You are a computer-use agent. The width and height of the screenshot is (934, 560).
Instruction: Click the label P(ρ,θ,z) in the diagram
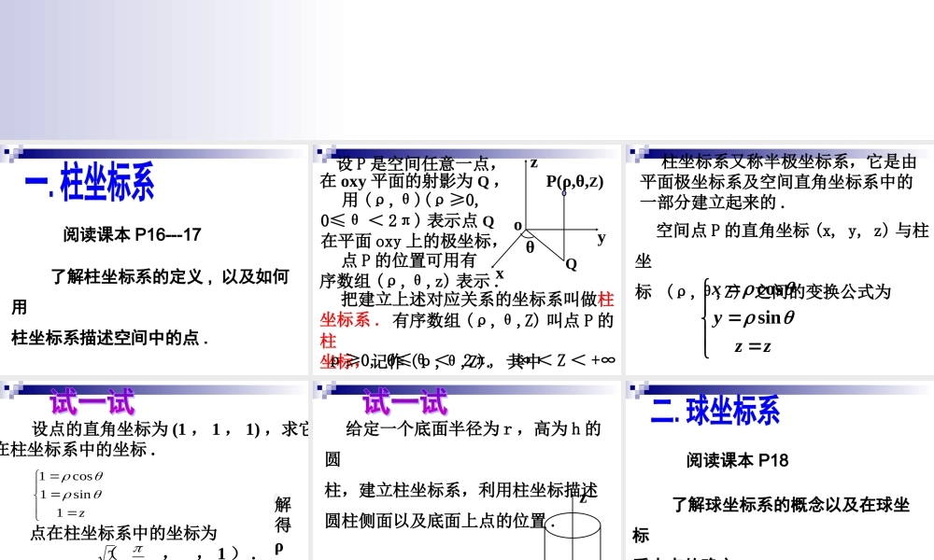pos(574,181)
